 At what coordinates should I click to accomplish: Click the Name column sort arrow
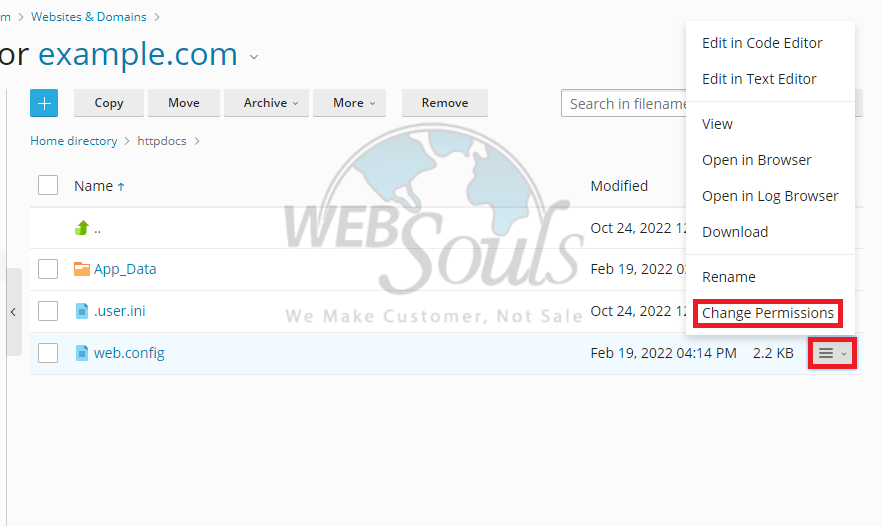point(121,187)
